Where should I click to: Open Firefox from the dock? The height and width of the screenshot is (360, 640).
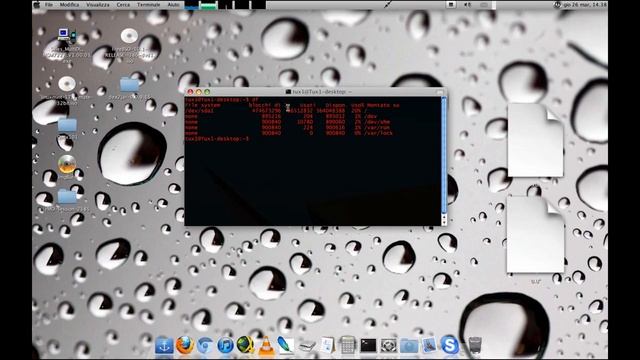pyautogui.click(x=185, y=345)
